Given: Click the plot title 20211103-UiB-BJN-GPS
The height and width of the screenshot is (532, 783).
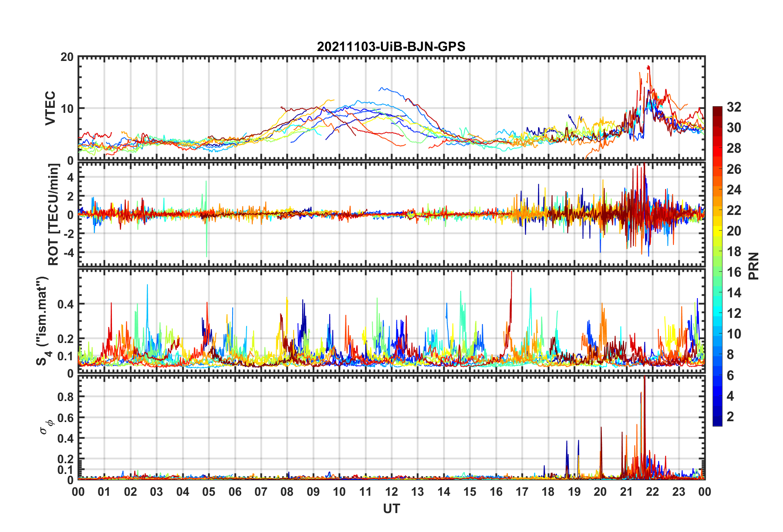Looking at the screenshot, I should [391, 47].
